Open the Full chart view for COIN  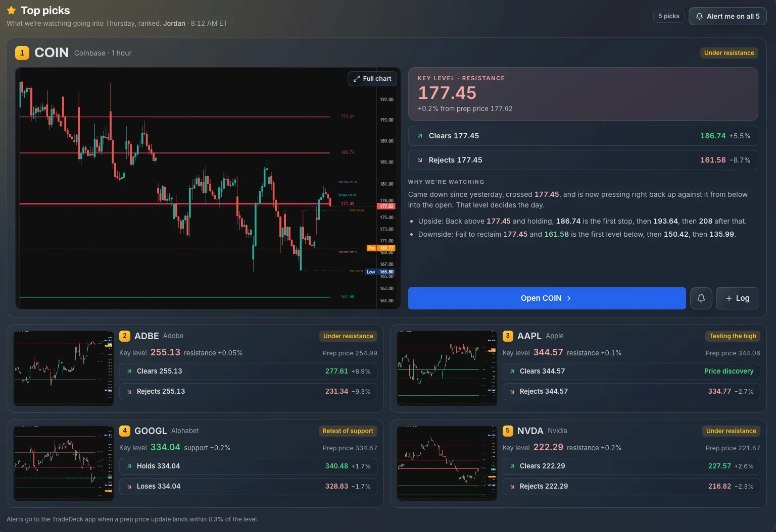tap(372, 79)
